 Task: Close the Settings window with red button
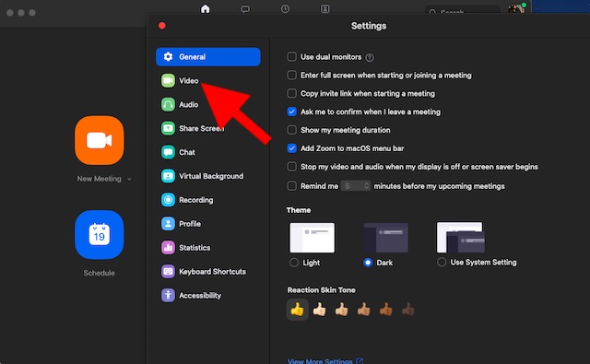162,26
